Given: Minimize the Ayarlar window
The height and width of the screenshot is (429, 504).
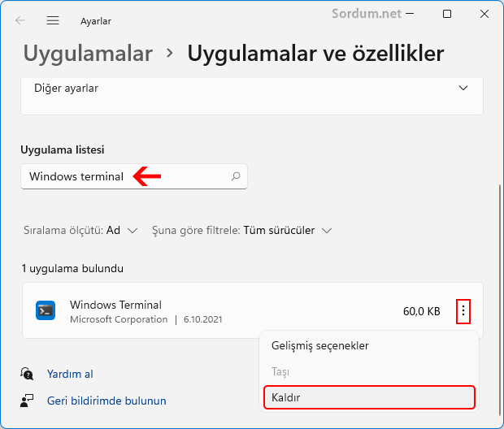Looking at the screenshot, I should coord(410,14).
